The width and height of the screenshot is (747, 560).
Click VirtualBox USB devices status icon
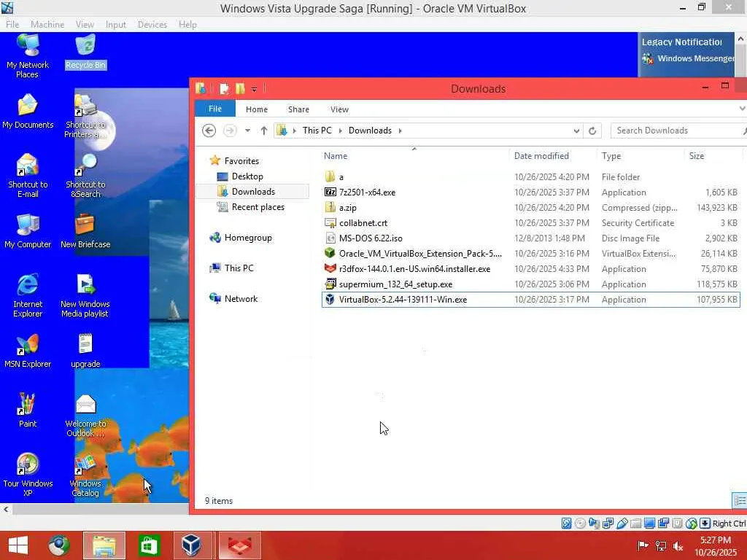tap(622, 524)
